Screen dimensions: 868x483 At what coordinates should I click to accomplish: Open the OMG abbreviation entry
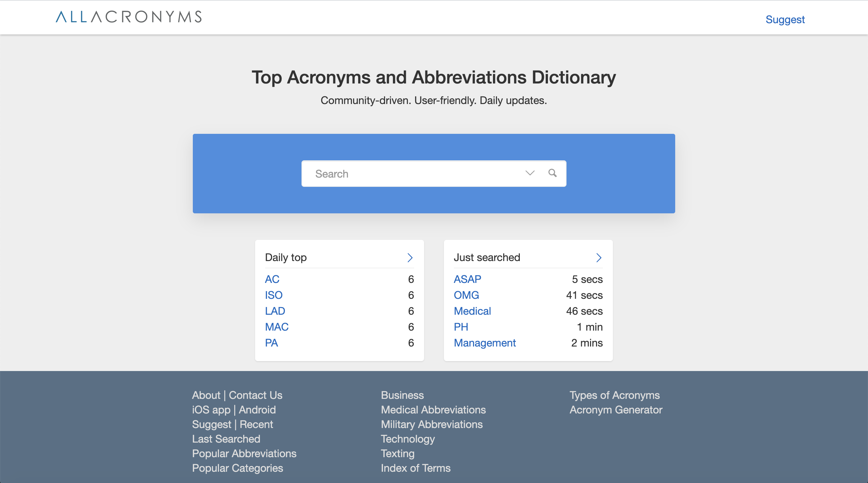pyautogui.click(x=466, y=295)
